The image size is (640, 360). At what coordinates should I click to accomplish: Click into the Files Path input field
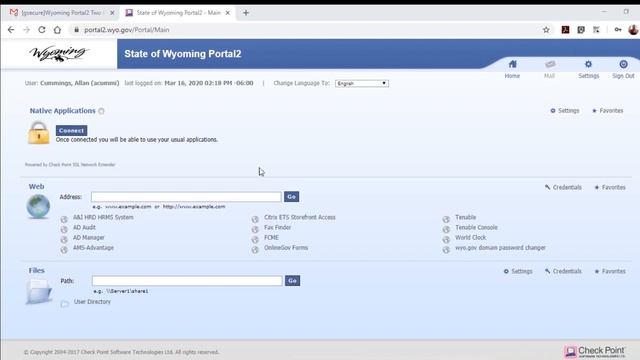tap(187, 281)
